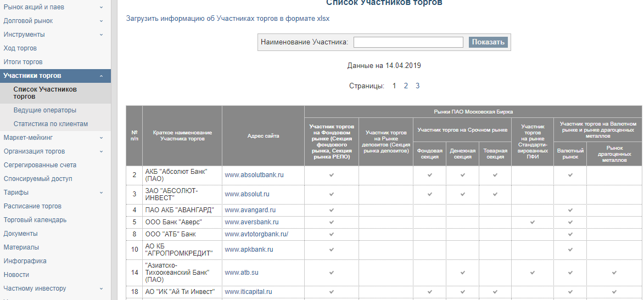Expand the 'Маркет-мейкинг' chevron
Image resolution: width=644 pixels, height=300 pixels.
tap(102, 138)
